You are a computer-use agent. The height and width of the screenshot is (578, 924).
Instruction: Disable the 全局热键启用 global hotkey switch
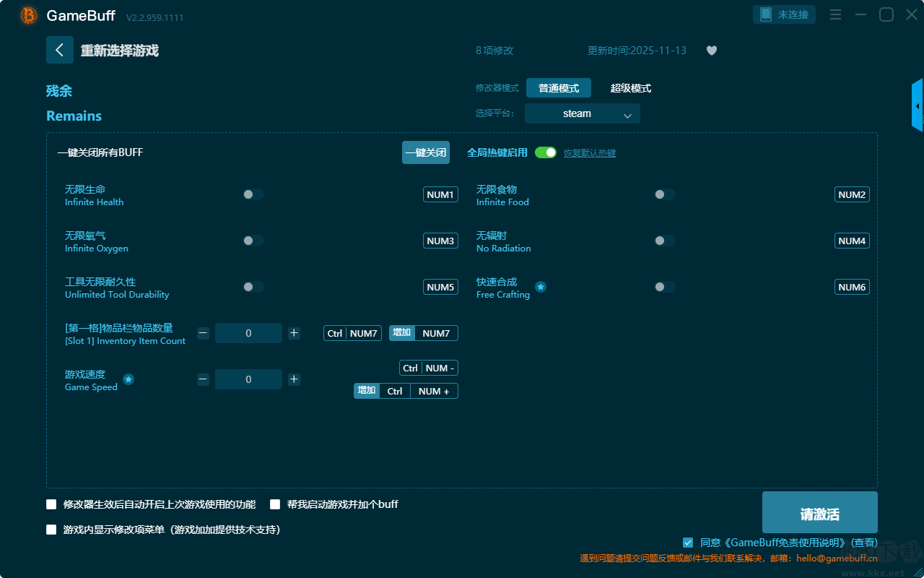click(x=546, y=152)
